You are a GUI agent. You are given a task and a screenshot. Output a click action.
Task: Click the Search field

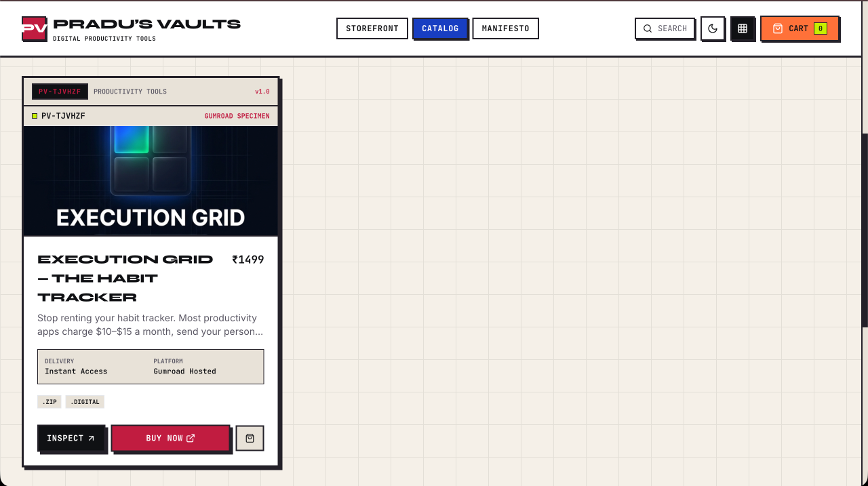[x=665, y=28]
